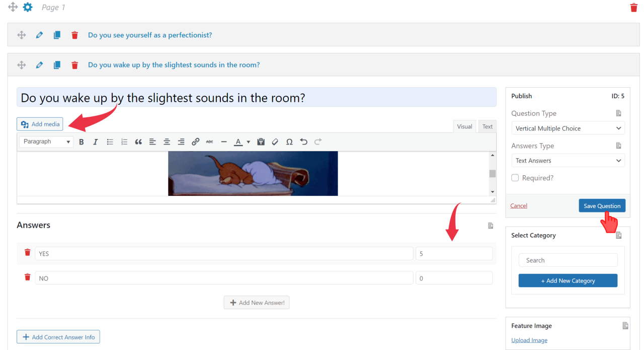Click the Upload Image link
The image size is (644, 350).
tap(529, 340)
